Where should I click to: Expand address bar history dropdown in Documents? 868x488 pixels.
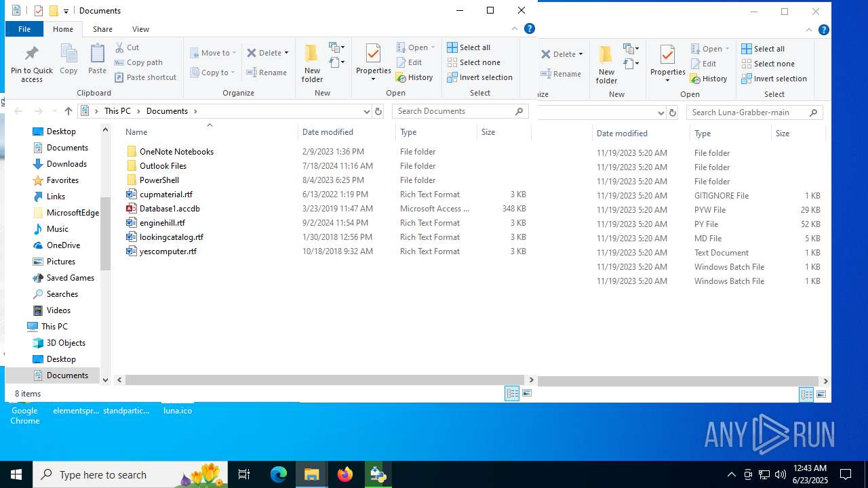click(367, 111)
